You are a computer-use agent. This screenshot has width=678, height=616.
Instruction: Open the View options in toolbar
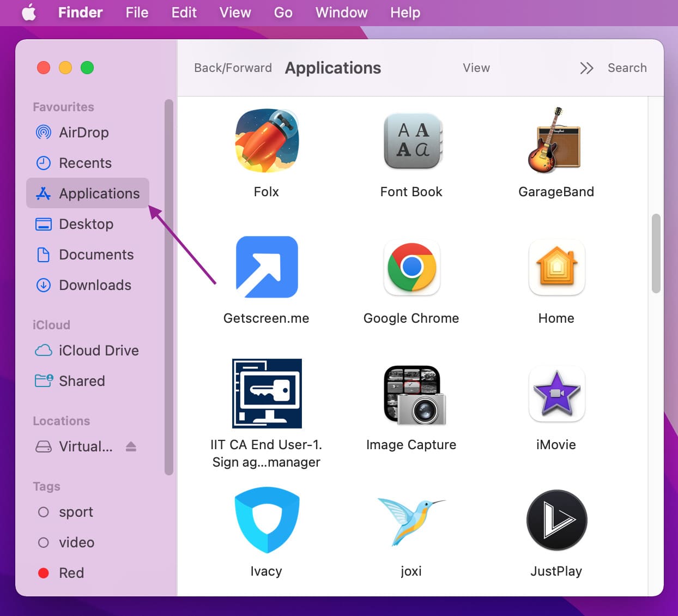click(476, 68)
